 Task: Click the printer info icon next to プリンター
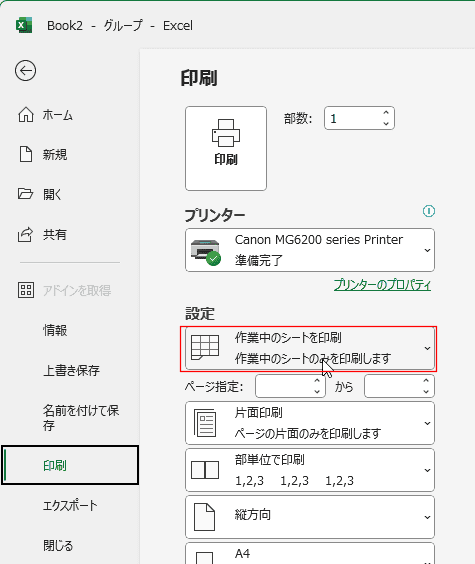[429, 211]
